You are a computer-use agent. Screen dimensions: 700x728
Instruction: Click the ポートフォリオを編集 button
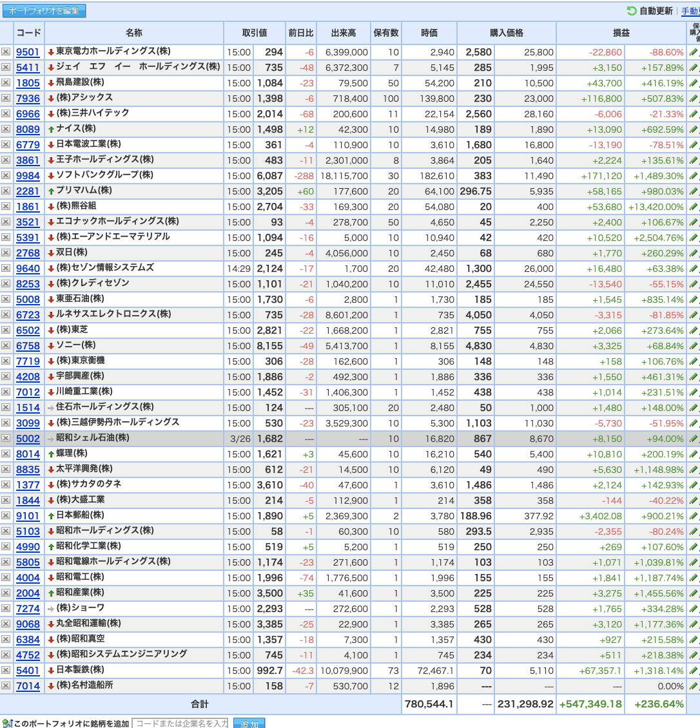pyautogui.click(x=44, y=11)
